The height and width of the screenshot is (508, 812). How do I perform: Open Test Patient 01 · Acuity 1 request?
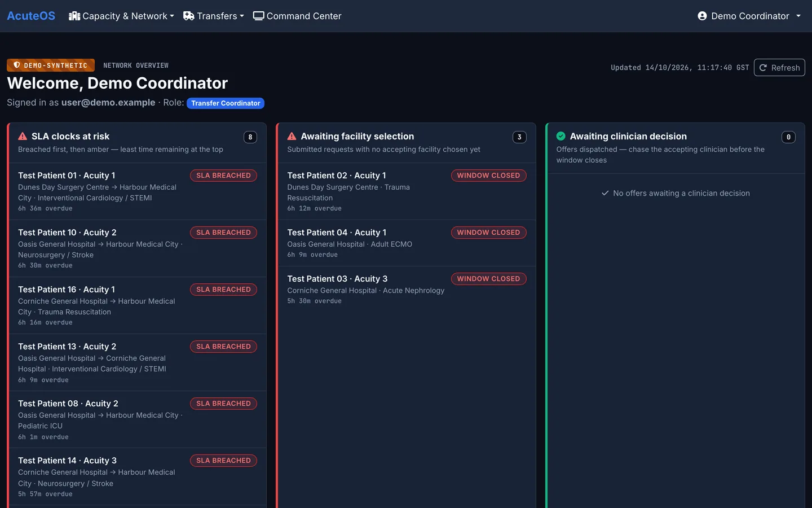(138, 191)
